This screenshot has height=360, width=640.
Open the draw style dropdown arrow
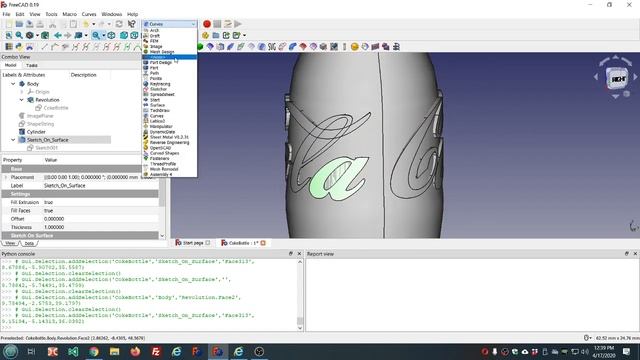[x=38, y=36]
